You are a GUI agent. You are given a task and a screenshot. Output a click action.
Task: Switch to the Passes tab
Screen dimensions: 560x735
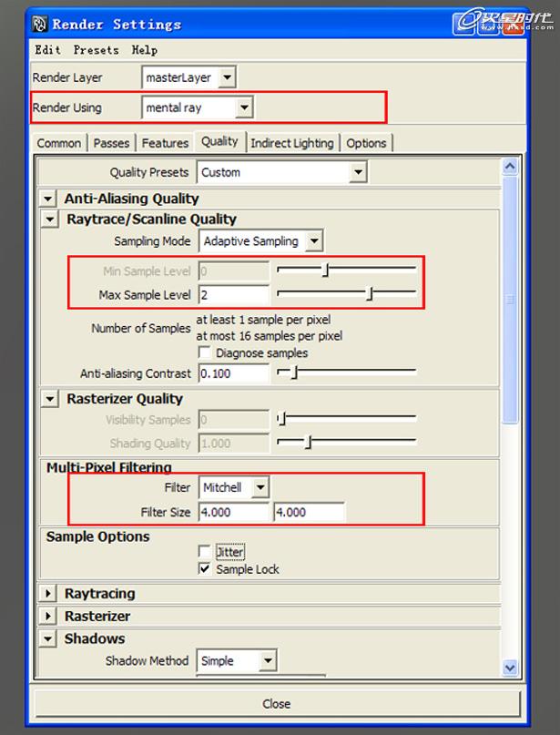pos(111,143)
